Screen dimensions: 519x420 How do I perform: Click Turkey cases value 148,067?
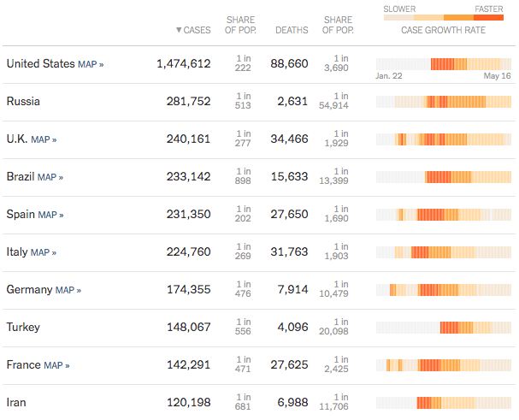tap(189, 328)
